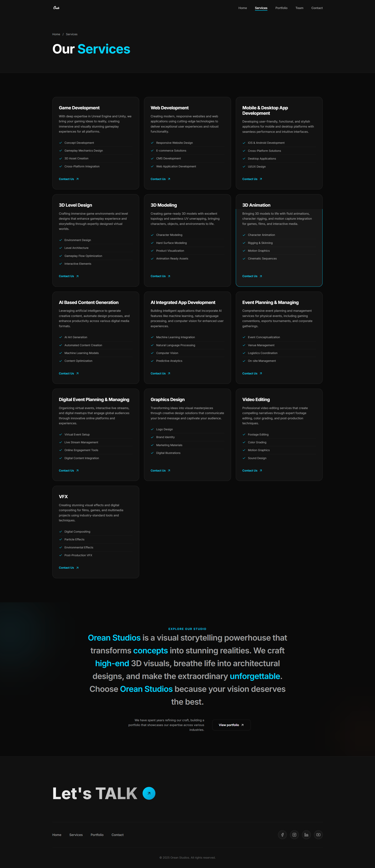Click checkmark icon beside Venue Management
375x868 pixels.
[244, 345]
